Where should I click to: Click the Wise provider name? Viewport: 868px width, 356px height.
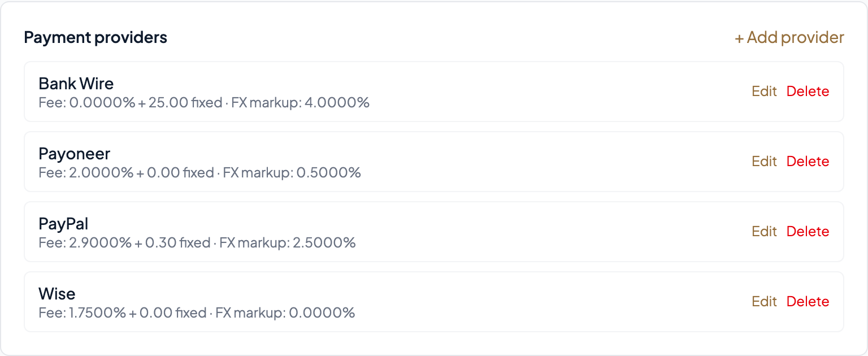pos(57,293)
